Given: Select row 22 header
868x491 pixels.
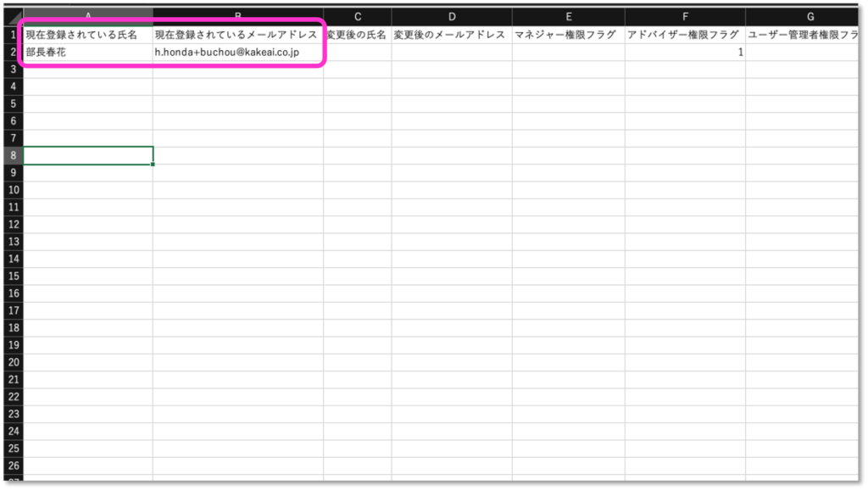Looking at the screenshot, I should pyautogui.click(x=14, y=396).
